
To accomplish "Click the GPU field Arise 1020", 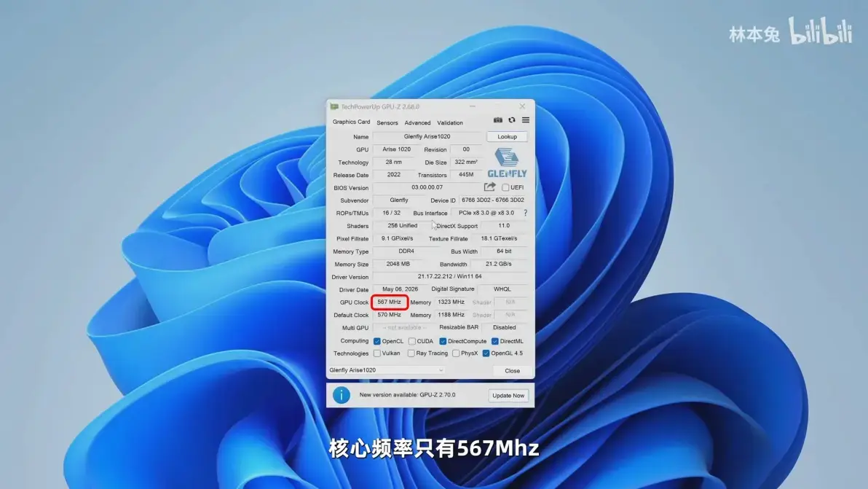I will pyautogui.click(x=396, y=149).
